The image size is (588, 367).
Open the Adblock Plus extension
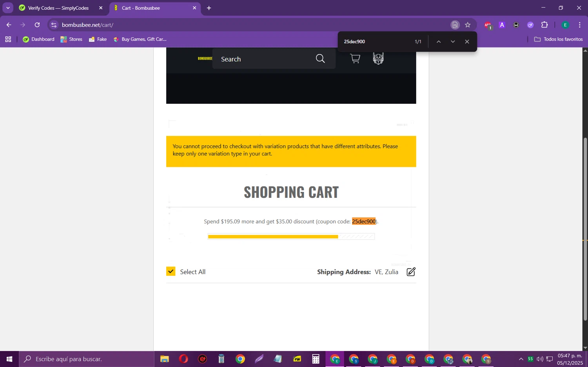[x=488, y=25]
